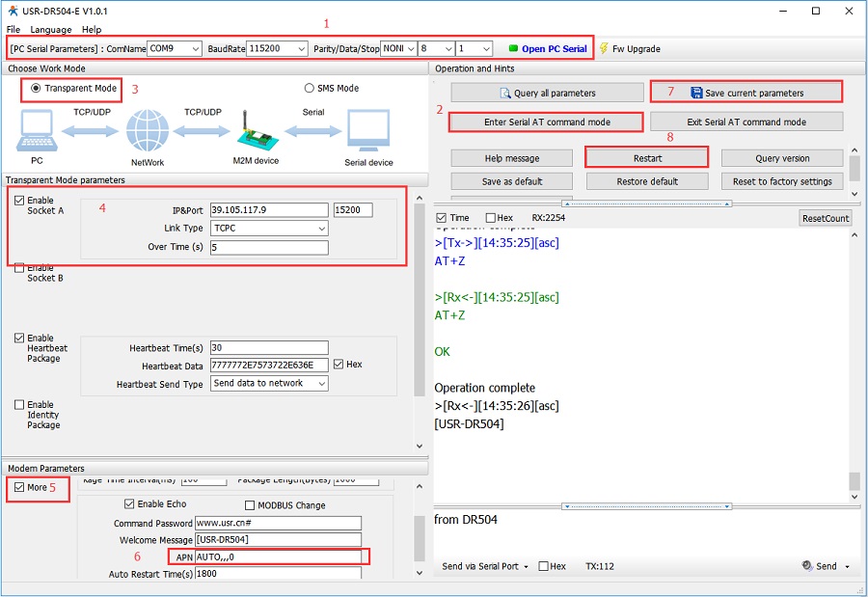Viewport: 868px width, 597px height.
Task: Open the Parity NONI dropdown
Action: click(398, 49)
